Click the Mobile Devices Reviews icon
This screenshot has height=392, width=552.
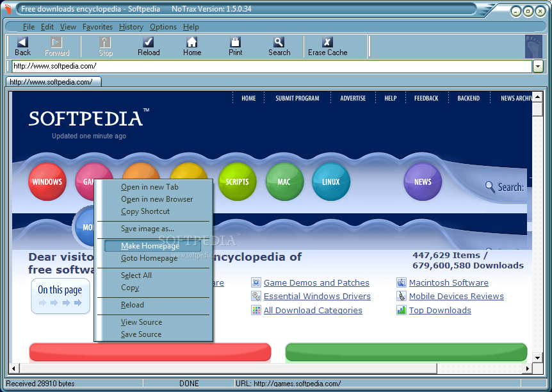pos(402,296)
